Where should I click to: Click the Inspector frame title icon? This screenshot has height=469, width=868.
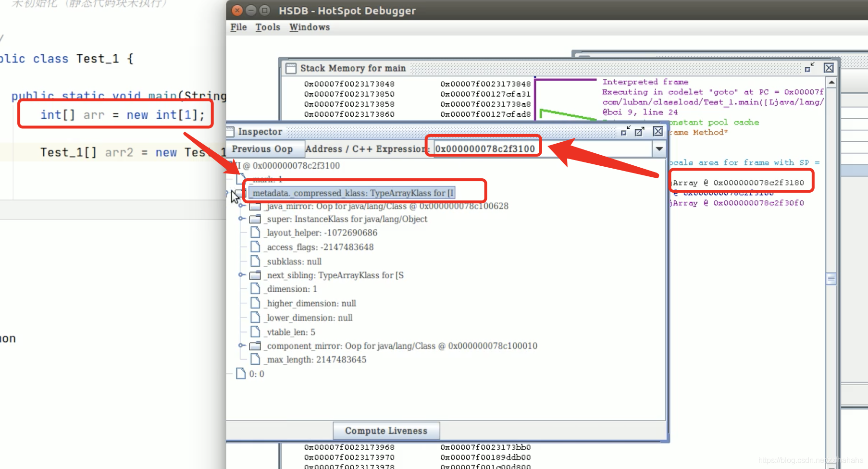tap(230, 132)
